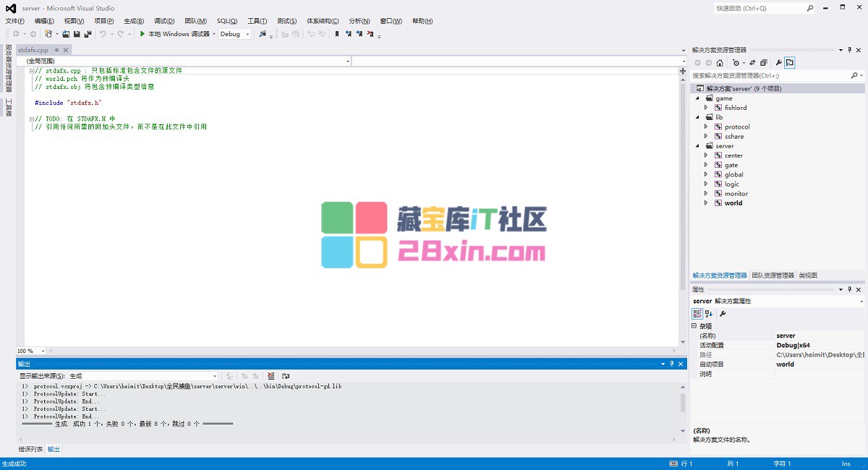Click the pending changes filter icon in Solution Explorer

735,63
